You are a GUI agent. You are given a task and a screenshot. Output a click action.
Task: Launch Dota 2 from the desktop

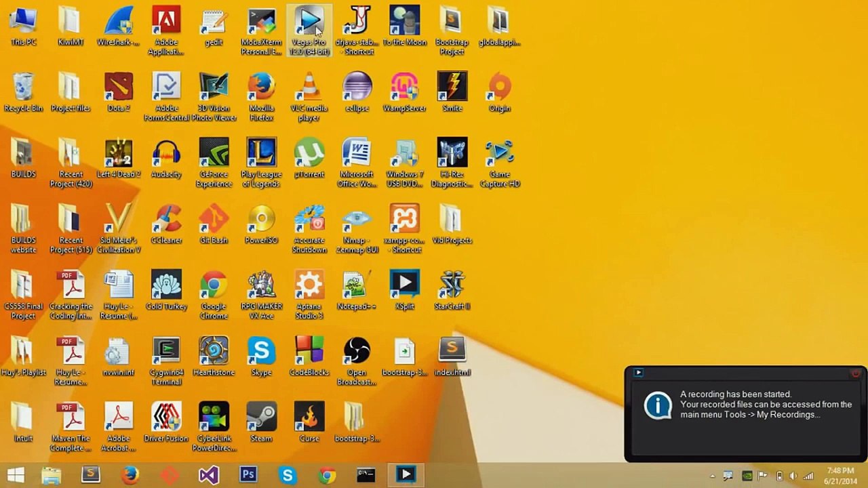point(119,93)
